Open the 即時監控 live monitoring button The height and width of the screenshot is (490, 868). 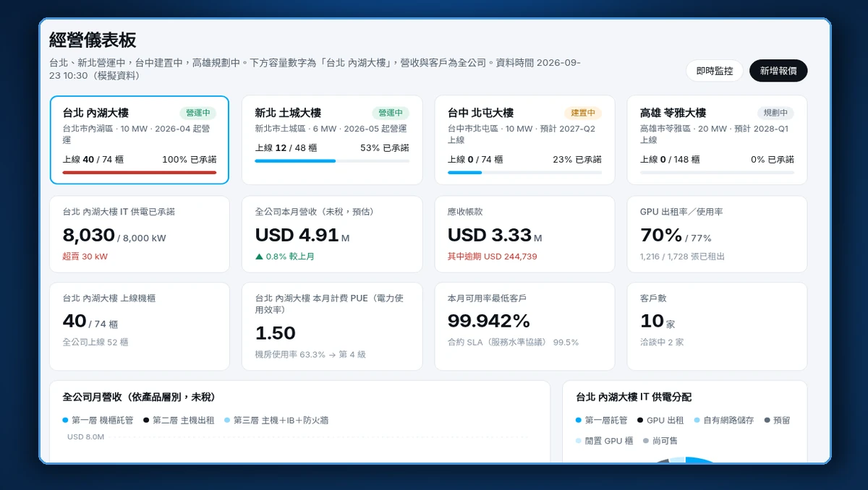[715, 71]
